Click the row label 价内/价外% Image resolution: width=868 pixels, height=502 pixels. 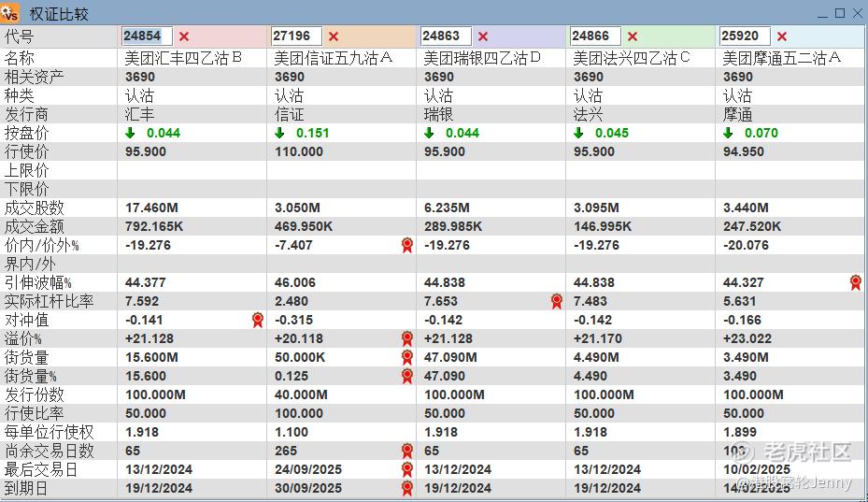click(x=42, y=245)
